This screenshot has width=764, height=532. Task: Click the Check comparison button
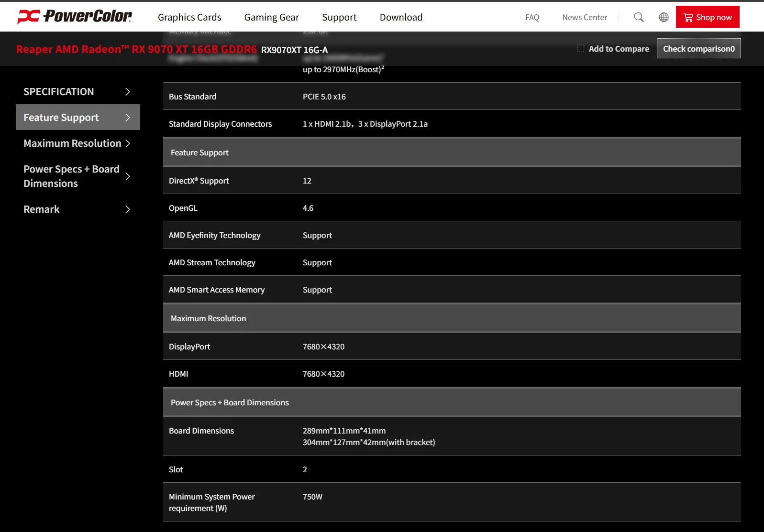point(698,48)
